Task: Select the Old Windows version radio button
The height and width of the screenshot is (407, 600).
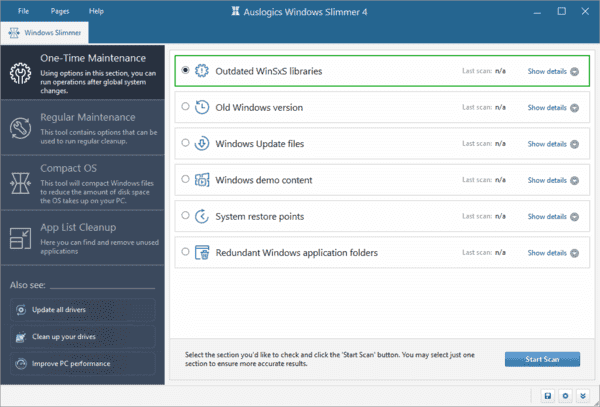Action: tap(185, 106)
